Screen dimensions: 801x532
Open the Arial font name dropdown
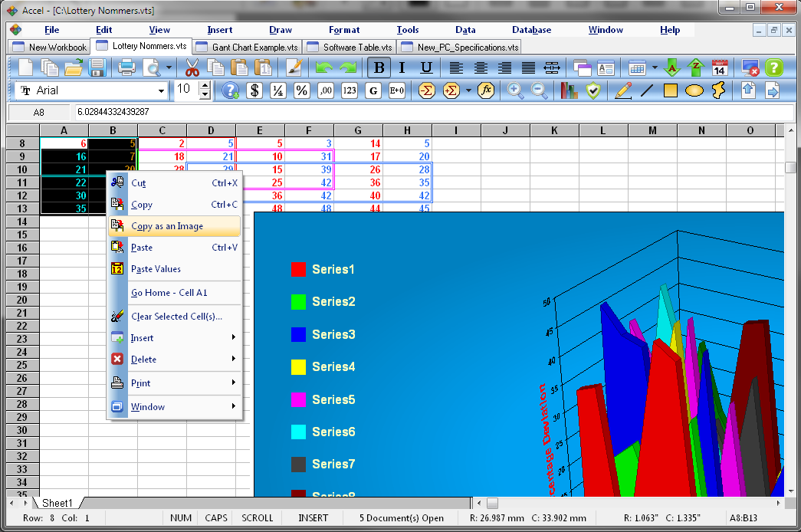click(x=161, y=90)
